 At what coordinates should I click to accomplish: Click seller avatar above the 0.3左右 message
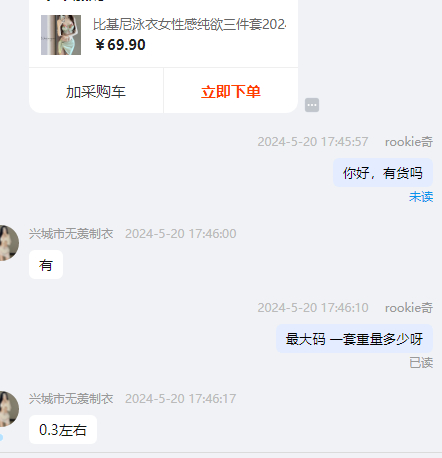click(9, 409)
